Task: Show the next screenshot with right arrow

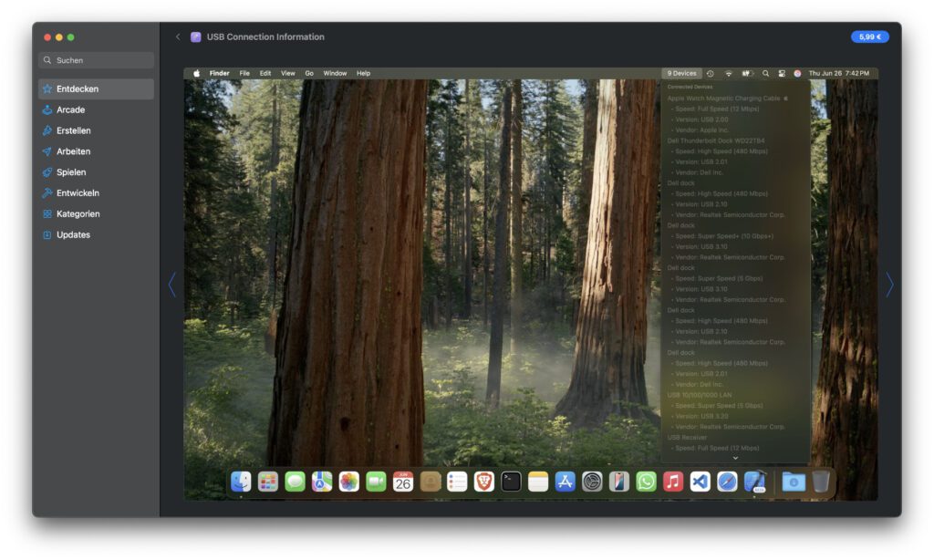Action: [889, 285]
